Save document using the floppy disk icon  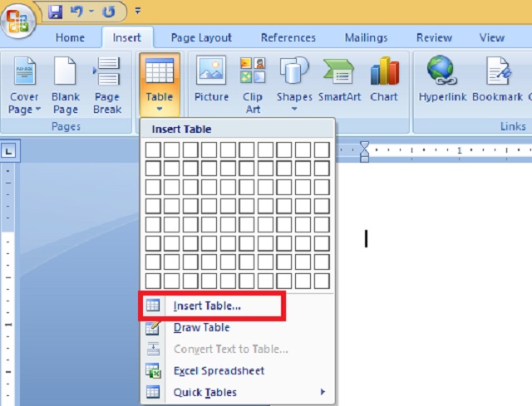click(x=56, y=12)
